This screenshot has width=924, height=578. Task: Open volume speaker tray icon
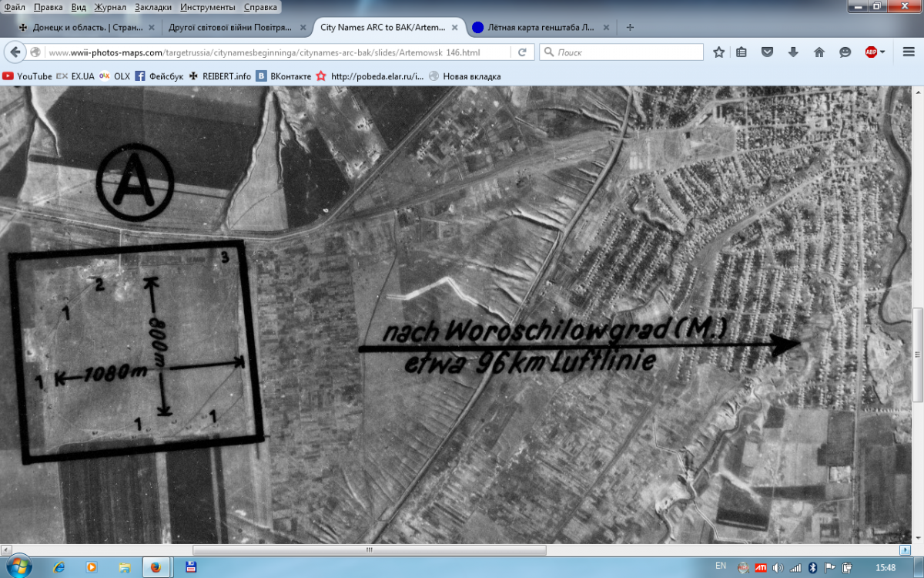(x=778, y=567)
